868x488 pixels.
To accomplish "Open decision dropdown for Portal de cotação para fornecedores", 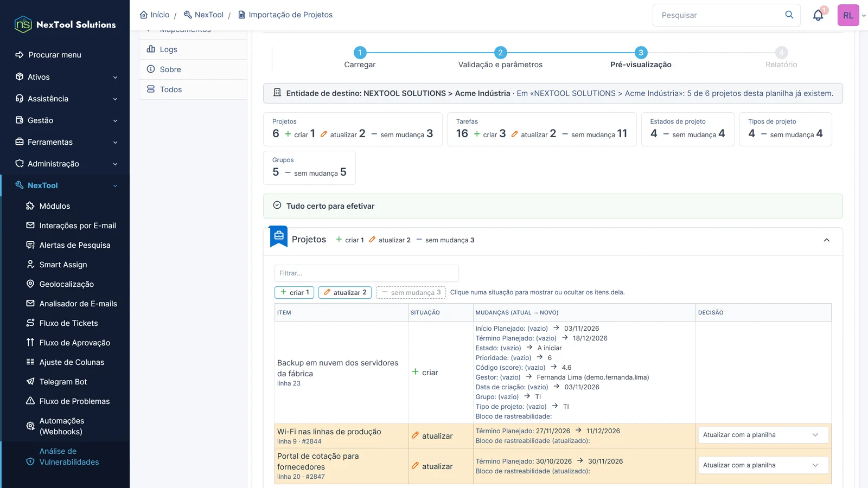I will coord(763,465).
